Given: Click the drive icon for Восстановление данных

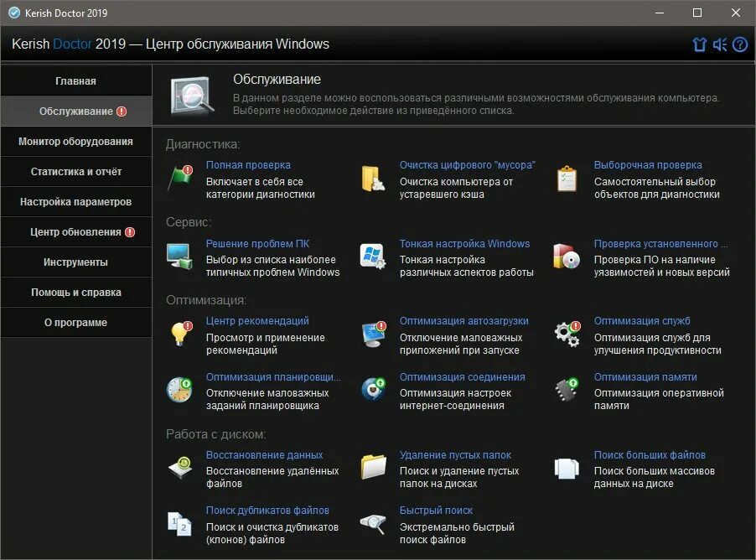Looking at the screenshot, I should [180, 468].
